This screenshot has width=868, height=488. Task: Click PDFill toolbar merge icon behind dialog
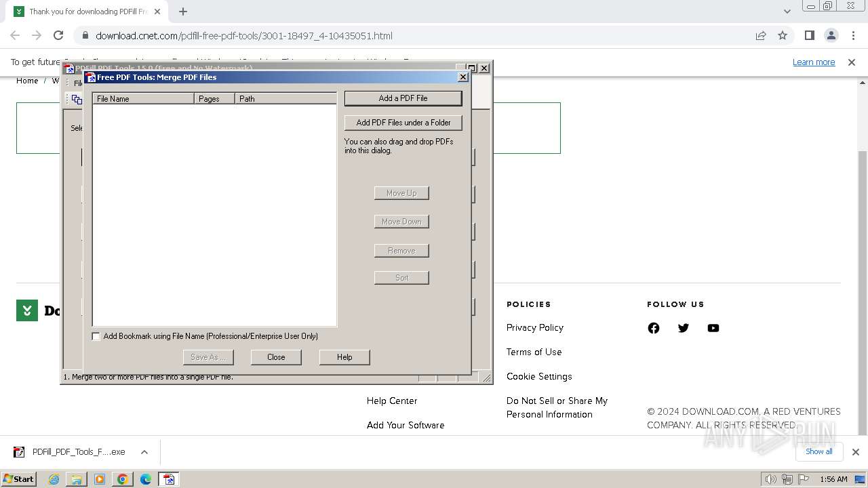(76, 99)
